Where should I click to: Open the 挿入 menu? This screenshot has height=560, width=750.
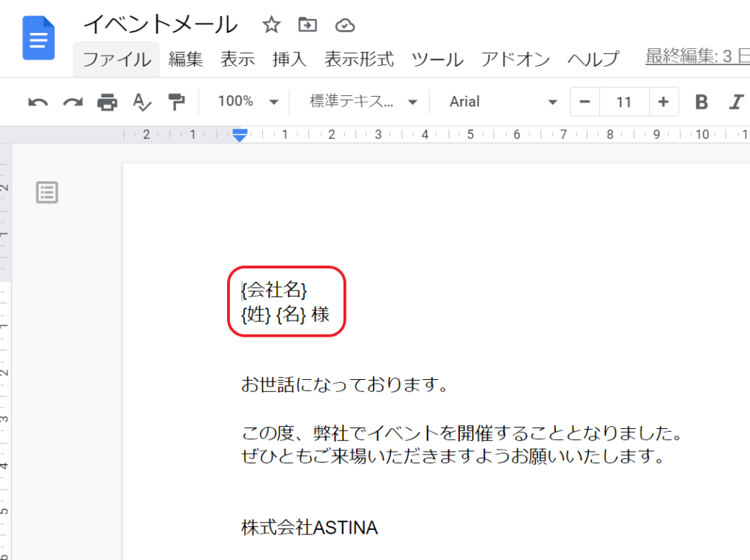289,59
